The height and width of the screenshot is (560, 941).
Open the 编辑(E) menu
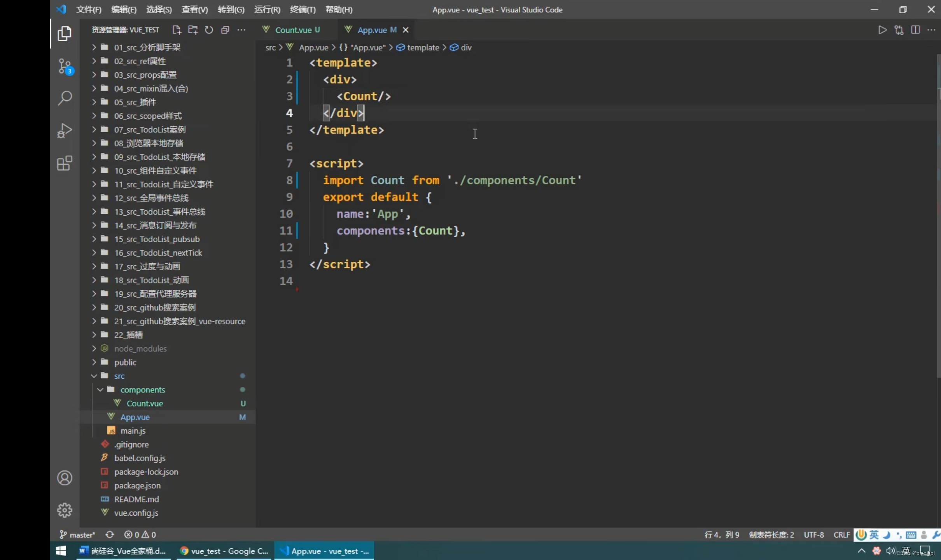tap(124, 10)
